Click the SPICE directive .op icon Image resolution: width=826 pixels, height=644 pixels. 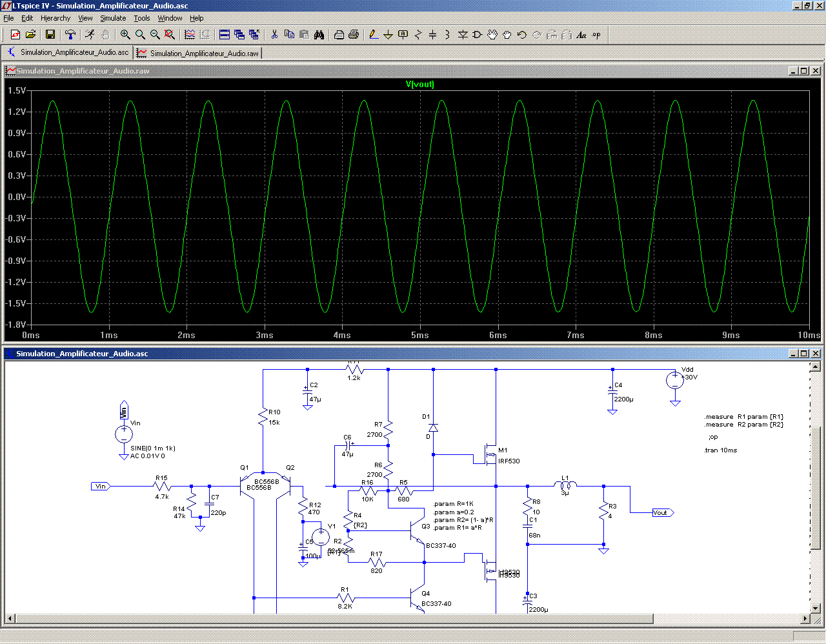[x=596, y=35]
